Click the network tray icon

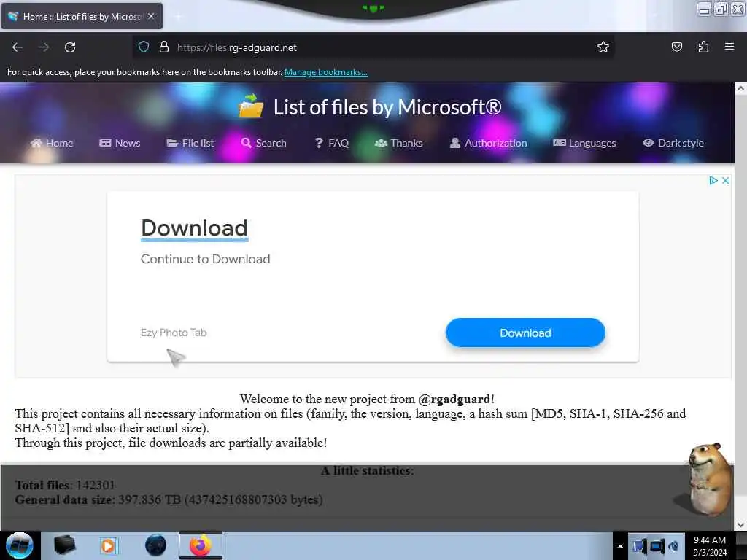click(x=657, y=545)
